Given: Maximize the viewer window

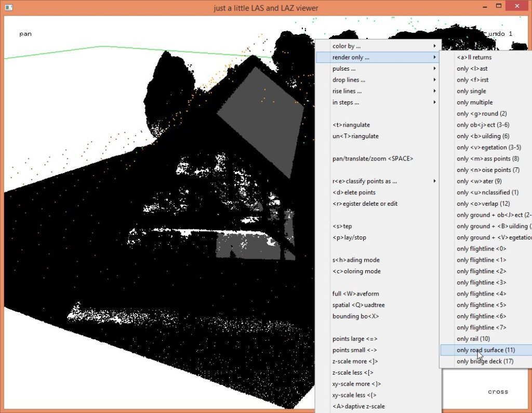Looking at the screenshot, I should [x=498, y=6].
